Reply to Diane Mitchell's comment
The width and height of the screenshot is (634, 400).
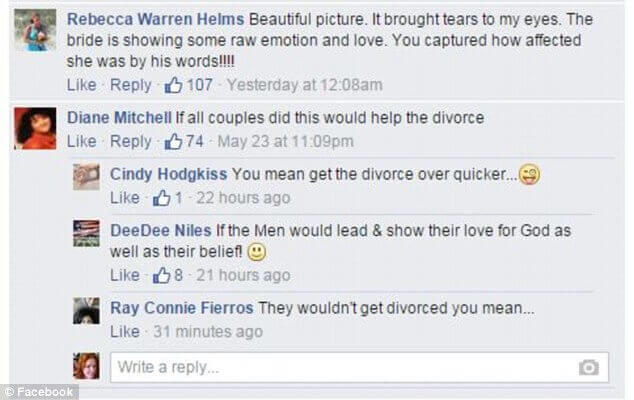tap(130, 141)
